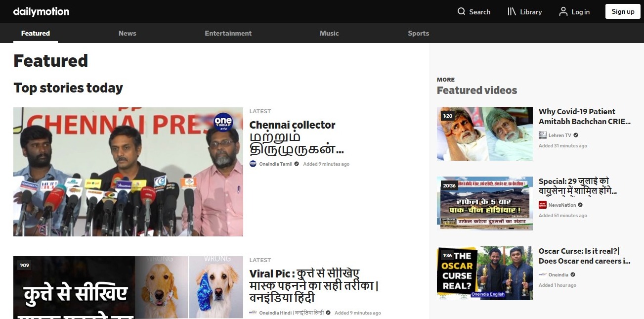Open the Library icon in header

[512, 11]
